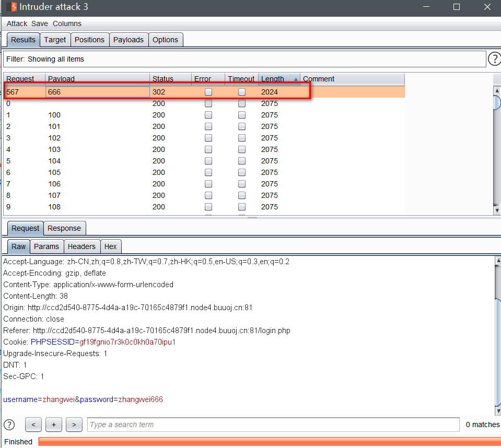Switch to the Response tab
Screen dimensions: 501x448
pos(64,228)
